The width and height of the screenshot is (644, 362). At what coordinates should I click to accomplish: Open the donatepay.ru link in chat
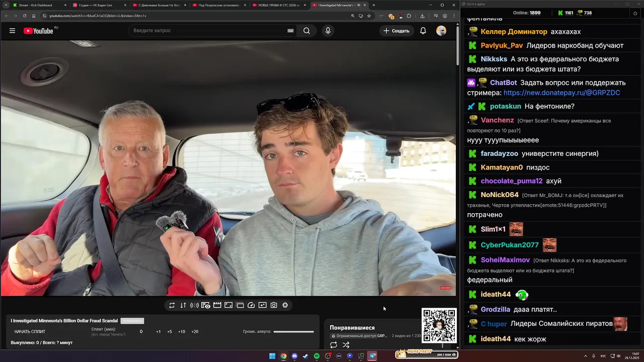561,93
